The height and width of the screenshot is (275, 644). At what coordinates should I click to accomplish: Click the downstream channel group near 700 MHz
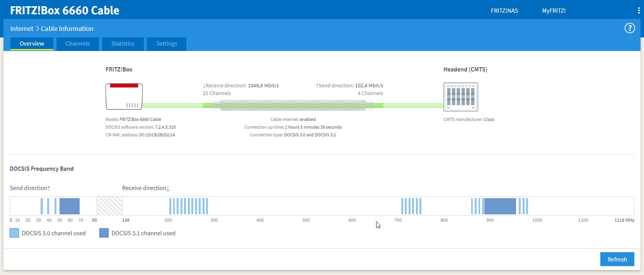[x=411, y=206]
